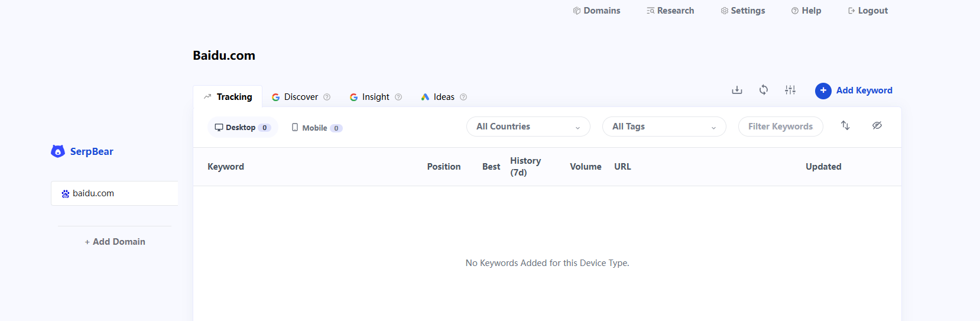Open the Discover tab
Image resolution: width=980 pixels, height=321 pixels.
301,97
